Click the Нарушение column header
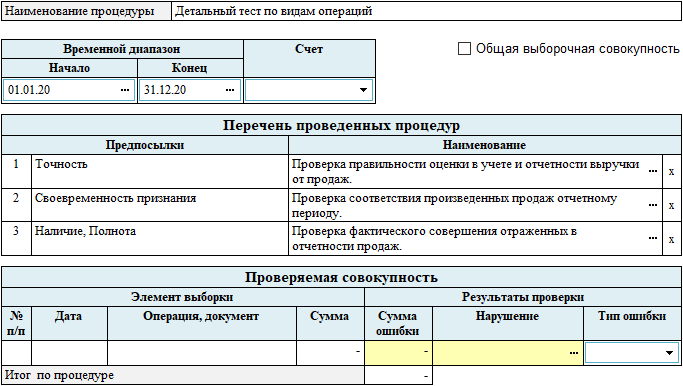Image resolution: width=683 pixels, height=386 pixels. (x=507, y=323)
